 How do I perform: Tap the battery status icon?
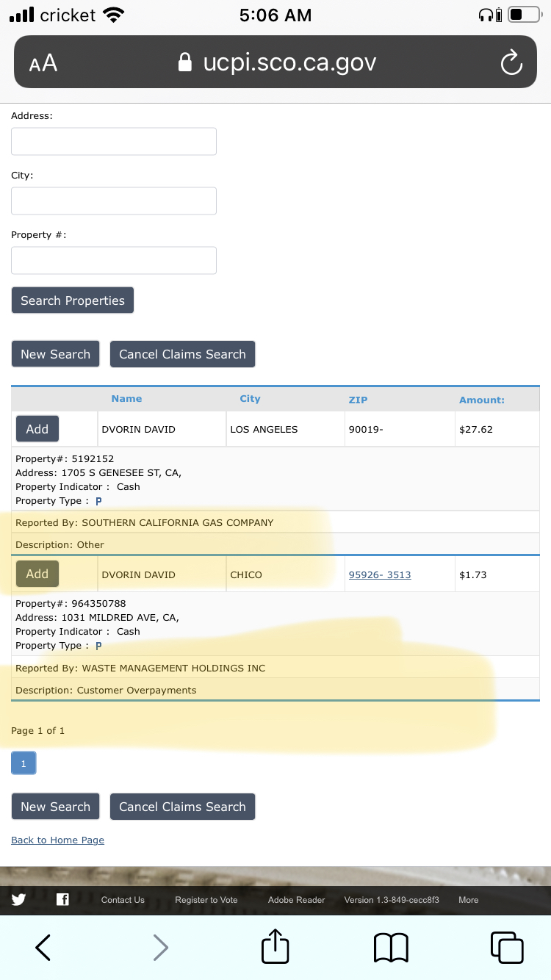click(x=525, y=15)
